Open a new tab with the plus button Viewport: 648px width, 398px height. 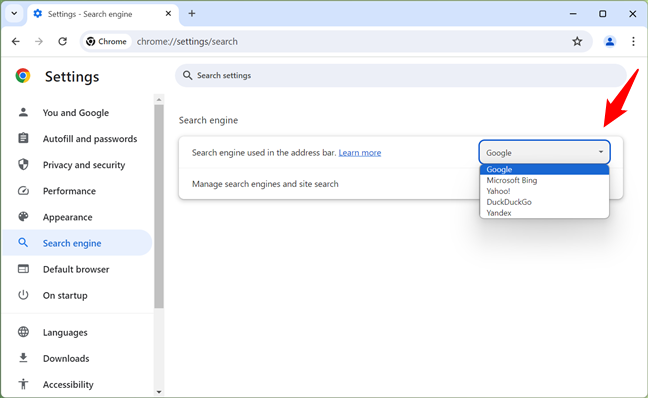pyautogui.click(x=192, y=14)
